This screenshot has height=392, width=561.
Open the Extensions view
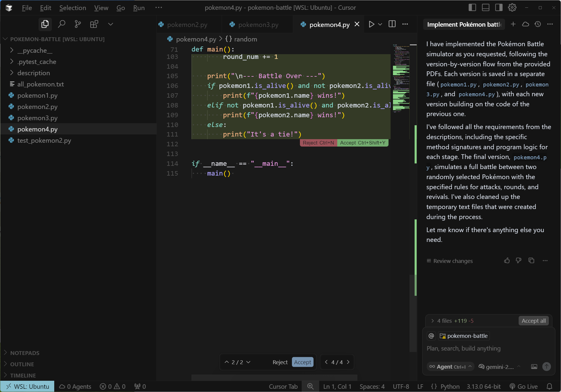point(94,24)
